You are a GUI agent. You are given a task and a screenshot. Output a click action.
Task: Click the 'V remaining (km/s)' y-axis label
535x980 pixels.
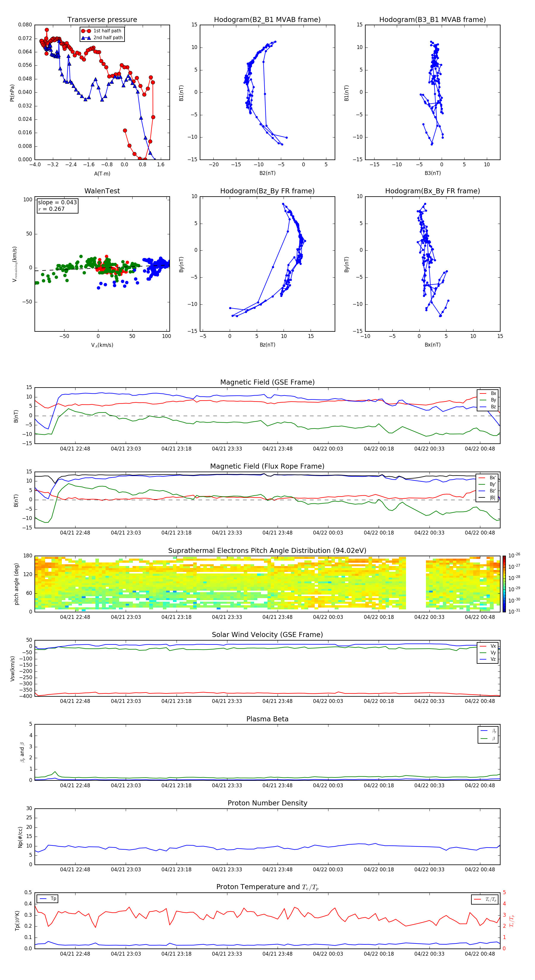(x=15, y=264)
